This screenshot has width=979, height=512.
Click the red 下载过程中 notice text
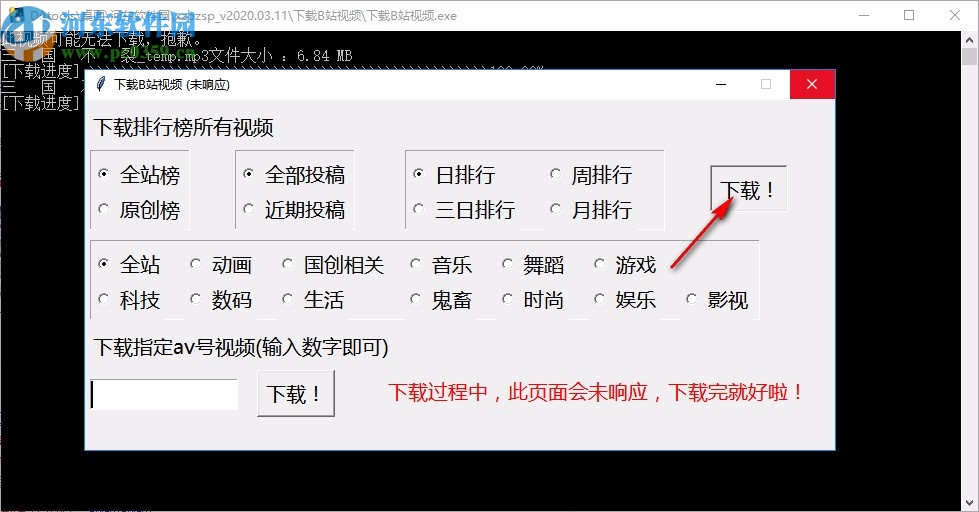(x=596, y=392)
